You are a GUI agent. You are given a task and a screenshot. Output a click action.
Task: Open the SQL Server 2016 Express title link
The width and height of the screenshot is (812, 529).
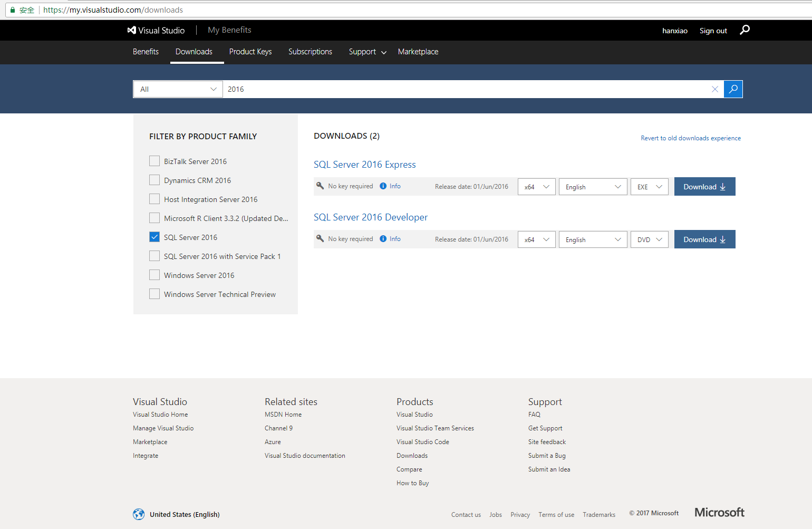pos(365,165)
